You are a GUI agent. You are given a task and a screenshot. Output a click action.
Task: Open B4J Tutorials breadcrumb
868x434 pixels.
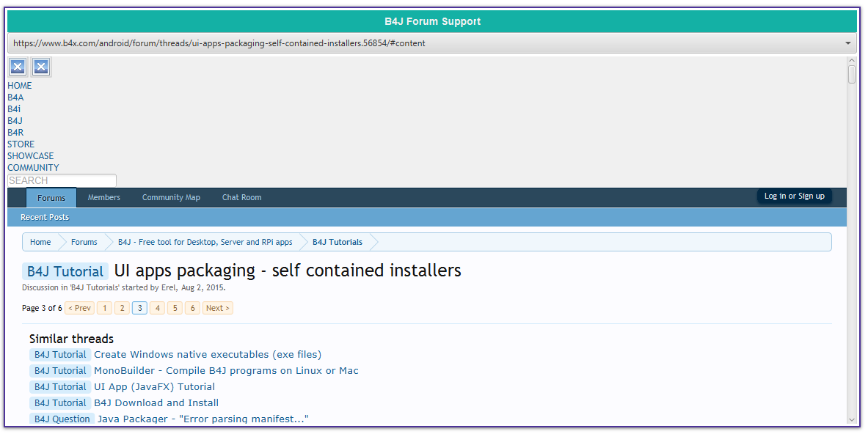coord(338,242)
